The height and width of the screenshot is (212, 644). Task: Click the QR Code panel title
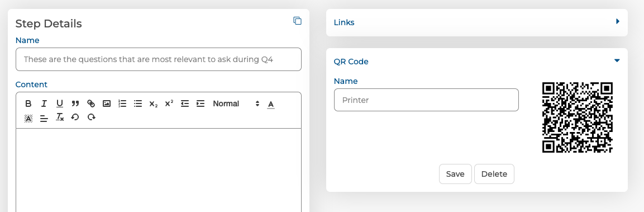coord(351,62)
